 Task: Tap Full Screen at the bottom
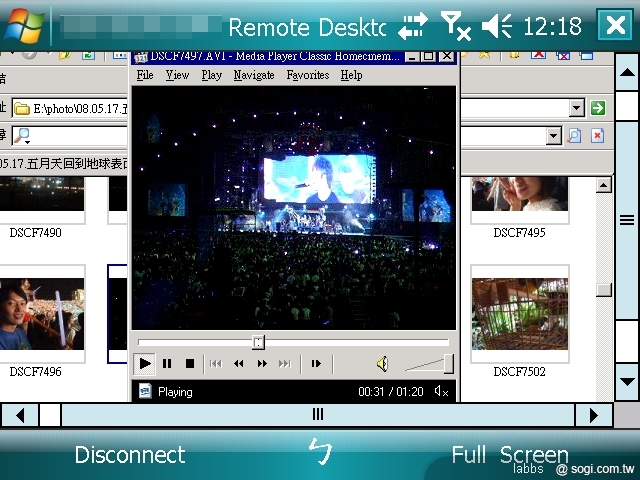(509, 455)
